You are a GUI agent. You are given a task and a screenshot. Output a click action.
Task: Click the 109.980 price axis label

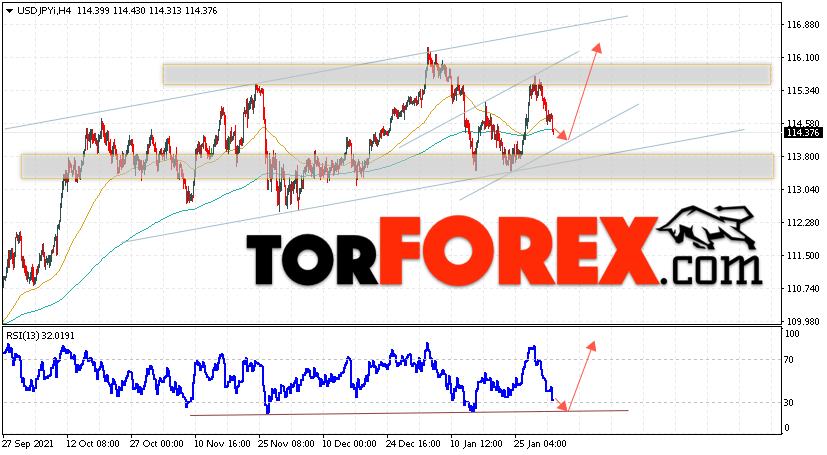pyautogui.click(x=803, y=322)
